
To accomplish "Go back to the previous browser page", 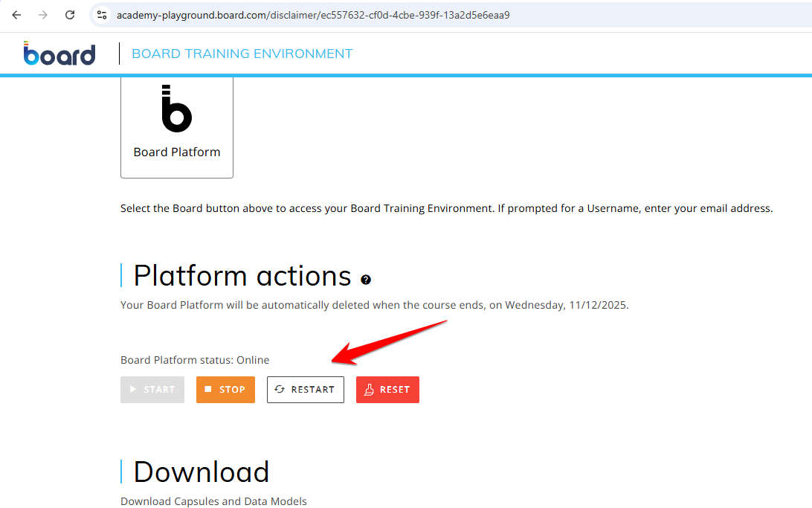I will (x=16, y=15).
